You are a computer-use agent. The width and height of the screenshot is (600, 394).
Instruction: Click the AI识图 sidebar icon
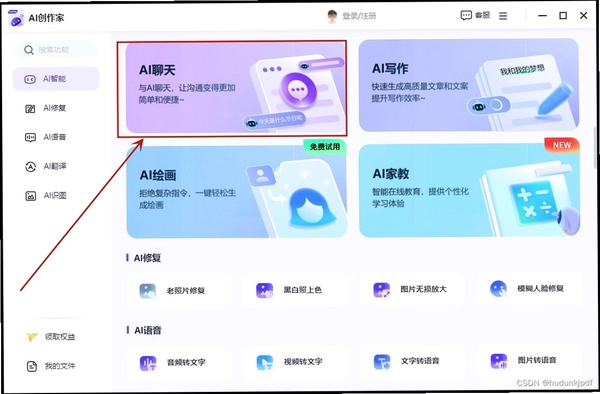tap(31, 196)
